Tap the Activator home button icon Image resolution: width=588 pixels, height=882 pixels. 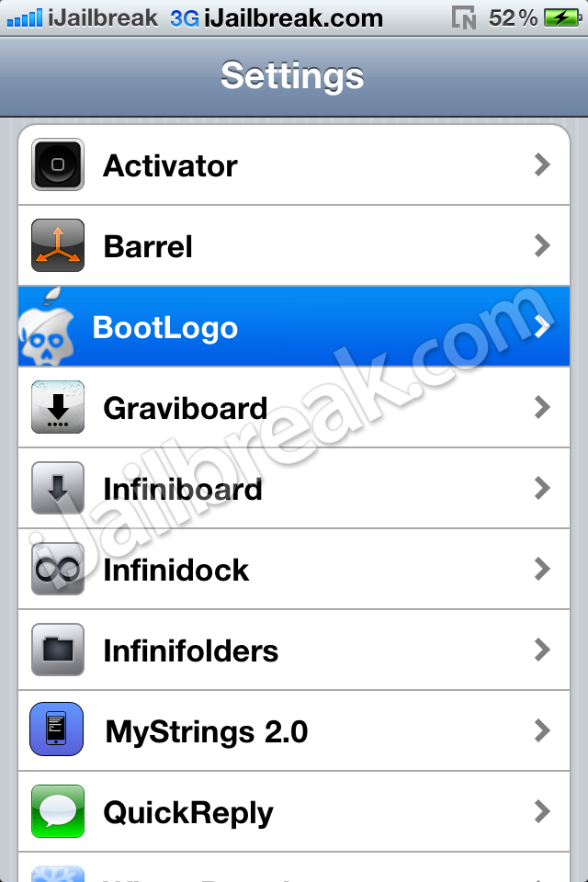(x=58, y=164)
